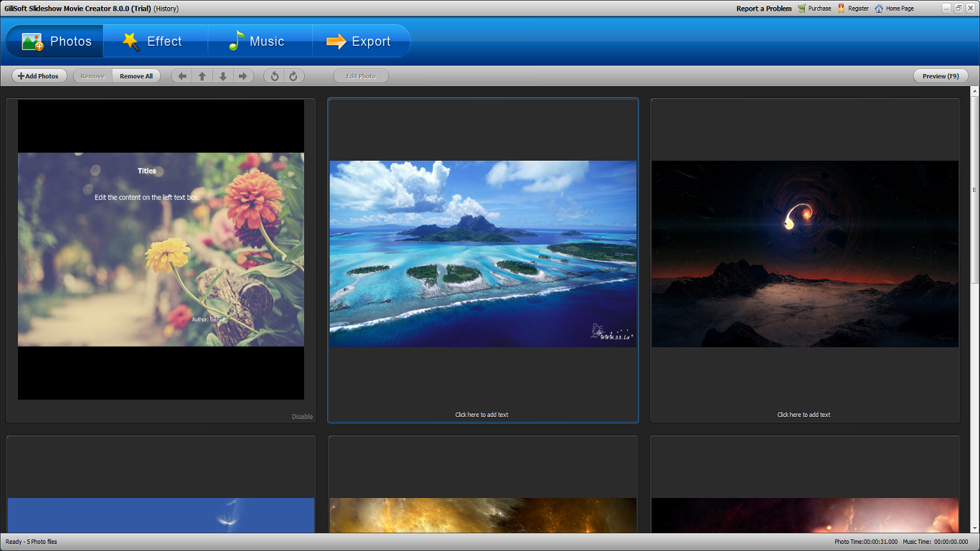Click "Ready - 5 Photo files" status text

click(32, 542)
